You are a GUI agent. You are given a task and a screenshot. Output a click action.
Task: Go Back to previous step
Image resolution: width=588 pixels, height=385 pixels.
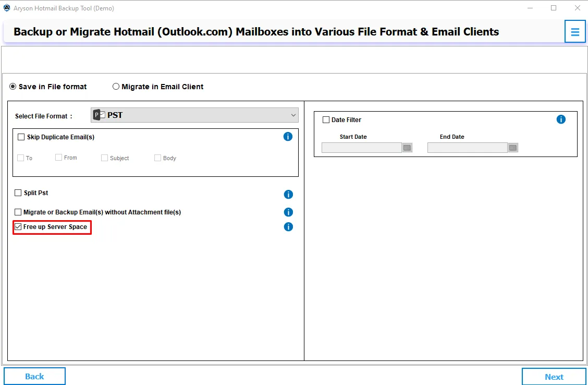tap(34, 376)
